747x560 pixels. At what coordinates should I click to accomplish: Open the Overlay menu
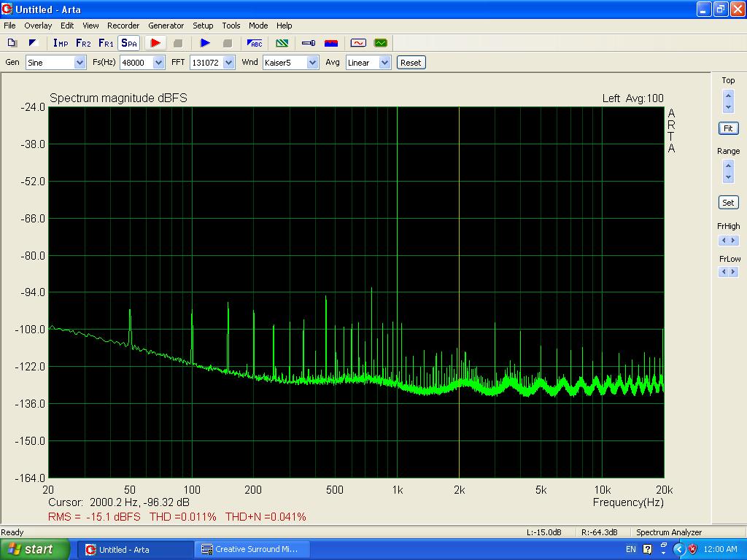point(38,26)
